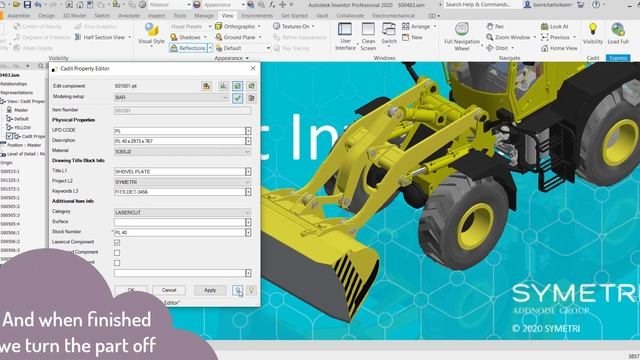
Task: Click the Title L1 SHOVEL PLATE field
Action: click(x=179, y=172)
